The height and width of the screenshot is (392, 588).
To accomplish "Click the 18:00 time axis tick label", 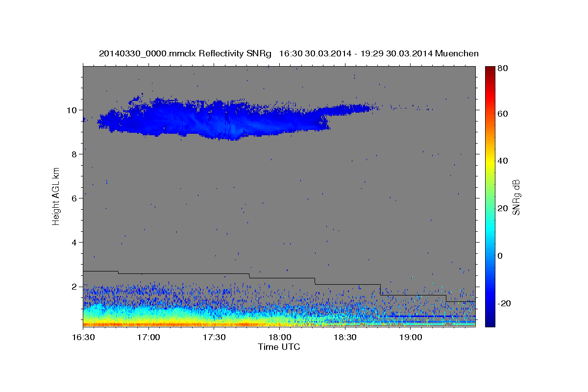I will (279, 338).
